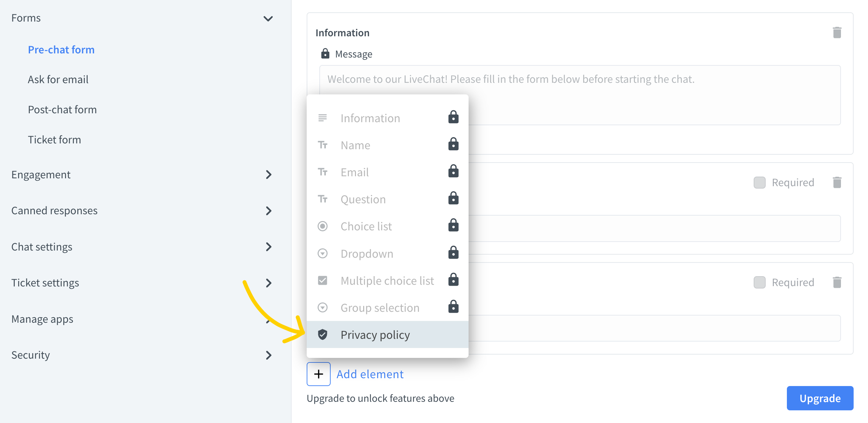
Task: Click lock icon on Question menu row
Action: 453,198
